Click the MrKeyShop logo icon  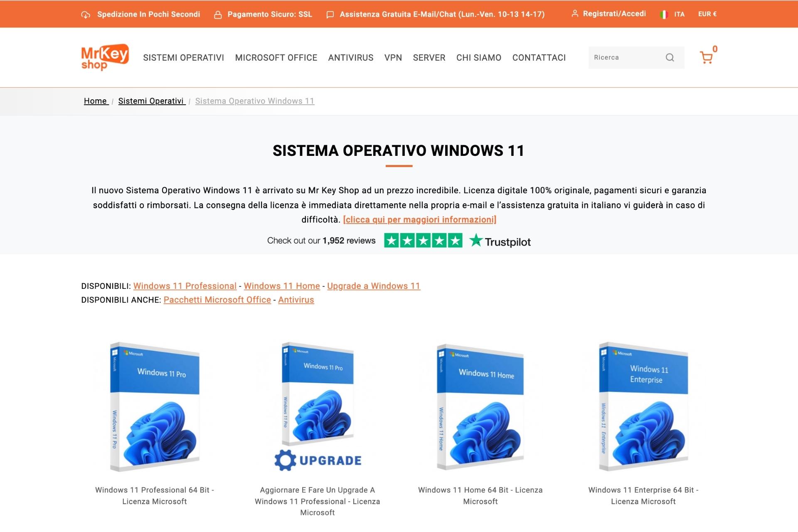pyautogui.click(x=104, y=57)
